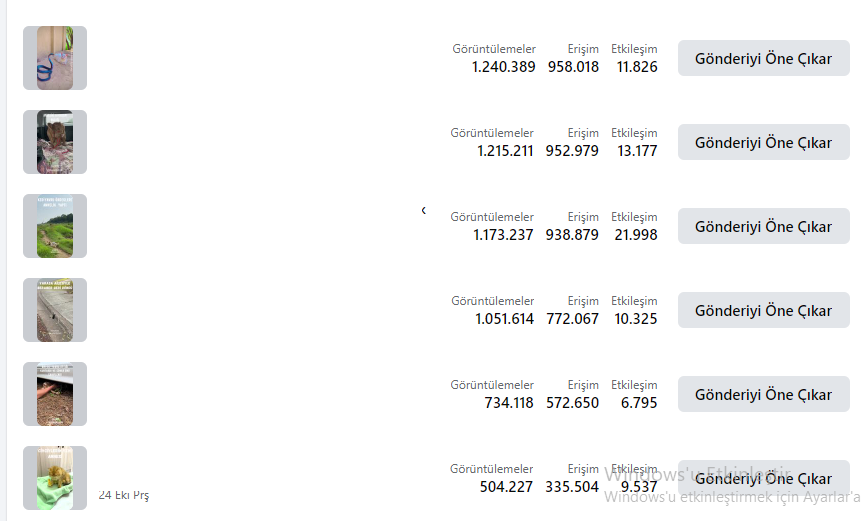Click the Etkileşim 6.795 engagement value
This screenshot has height=521, width=863.
[639, 403]
